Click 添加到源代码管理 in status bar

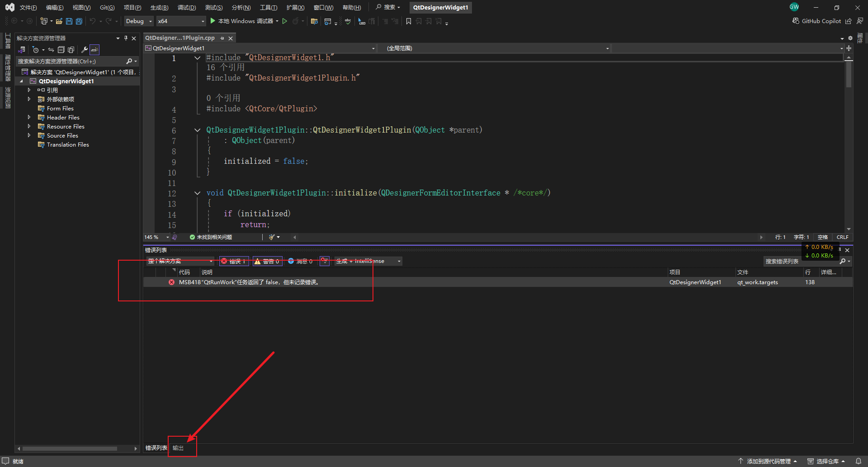[769, 462]
